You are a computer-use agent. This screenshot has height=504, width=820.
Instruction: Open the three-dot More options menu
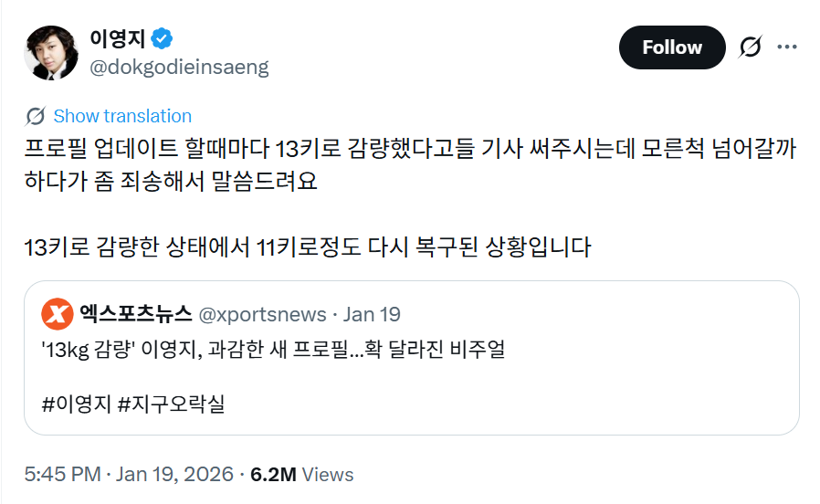786,47
